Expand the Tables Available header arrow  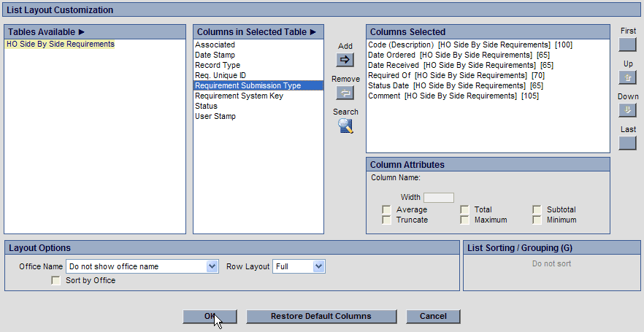82,32
